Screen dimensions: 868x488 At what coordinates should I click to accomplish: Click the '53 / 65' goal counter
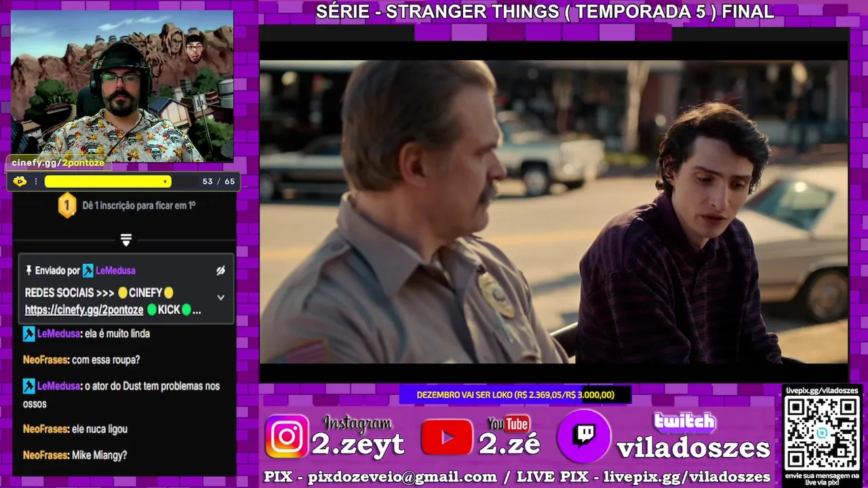click(x=218, y=182)
